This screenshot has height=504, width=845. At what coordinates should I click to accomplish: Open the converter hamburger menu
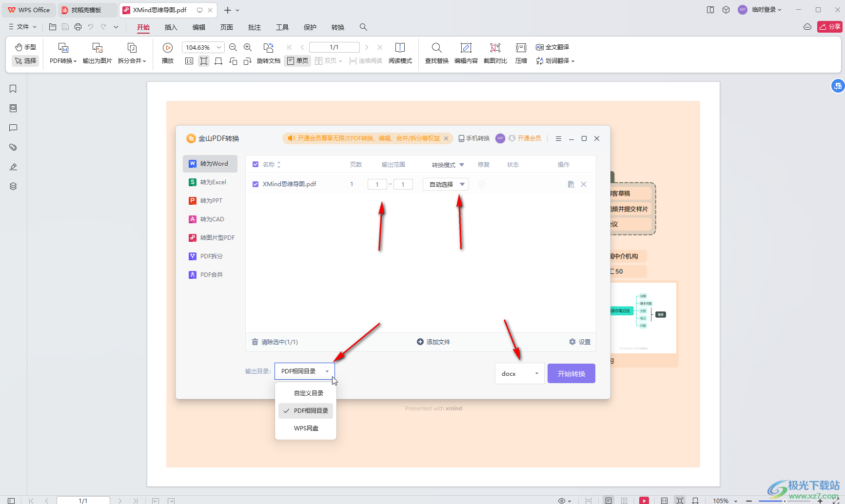click(558, 138)
